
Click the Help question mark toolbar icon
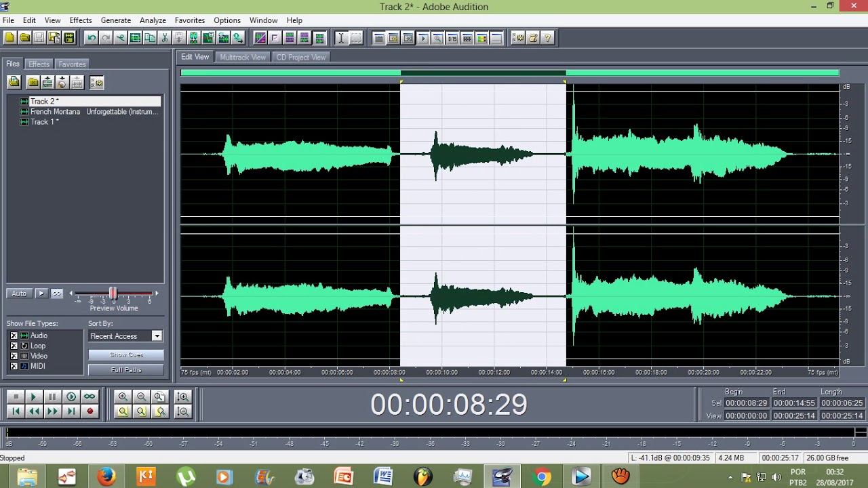click(x=548, y=38)
